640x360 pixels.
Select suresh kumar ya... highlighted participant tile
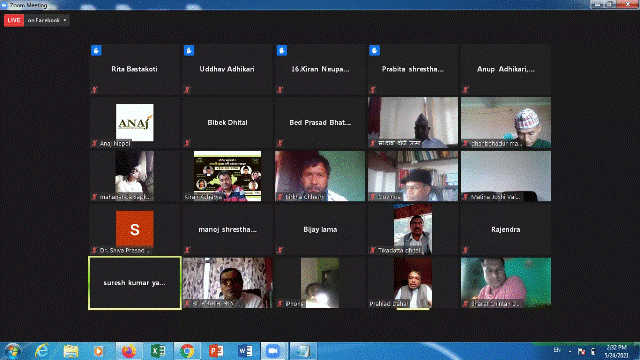(135, 283)
